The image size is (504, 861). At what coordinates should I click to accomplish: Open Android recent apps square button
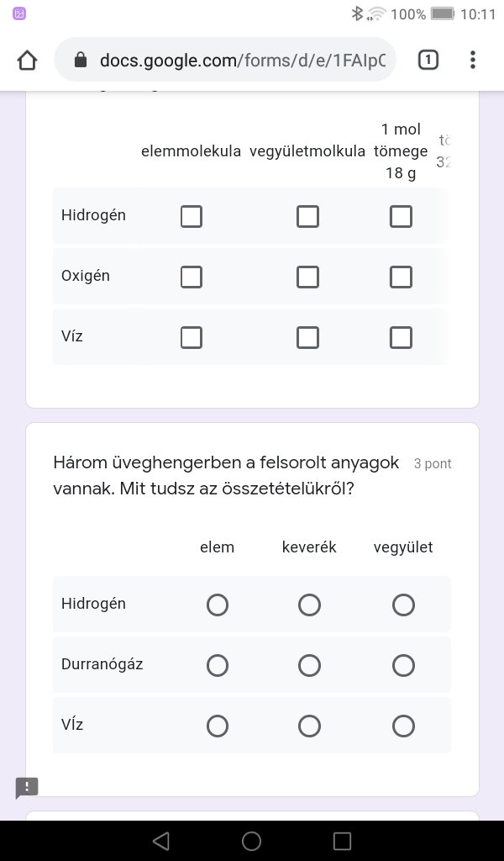tap(342, 841)
